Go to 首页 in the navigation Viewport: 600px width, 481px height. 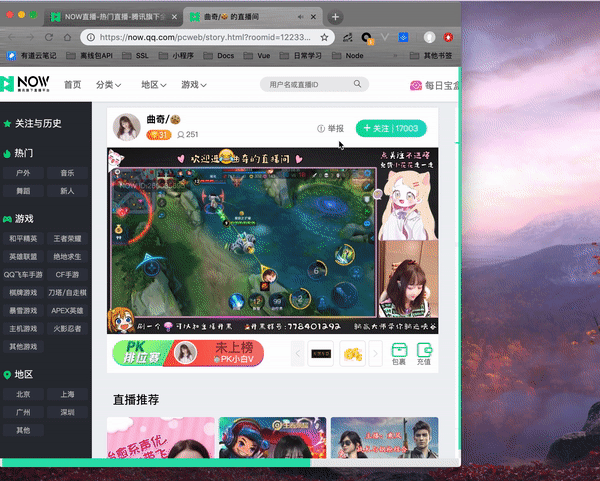[x=72, y=85]
